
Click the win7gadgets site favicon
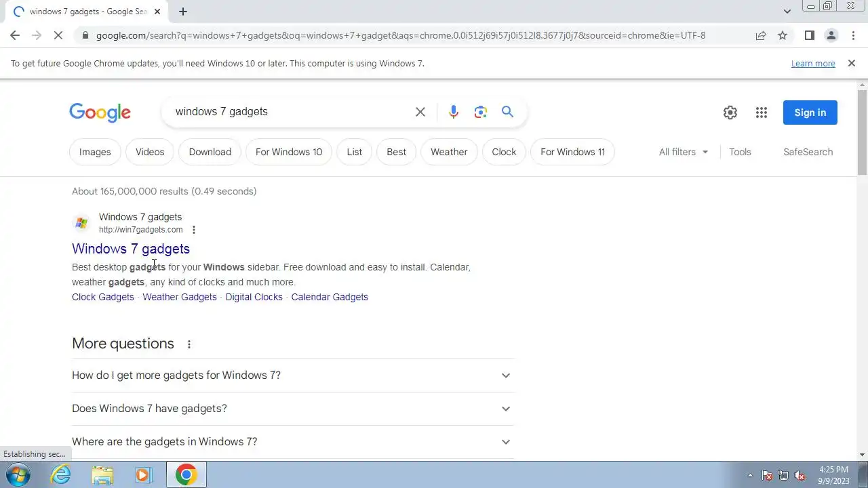(x=81, y=223)
